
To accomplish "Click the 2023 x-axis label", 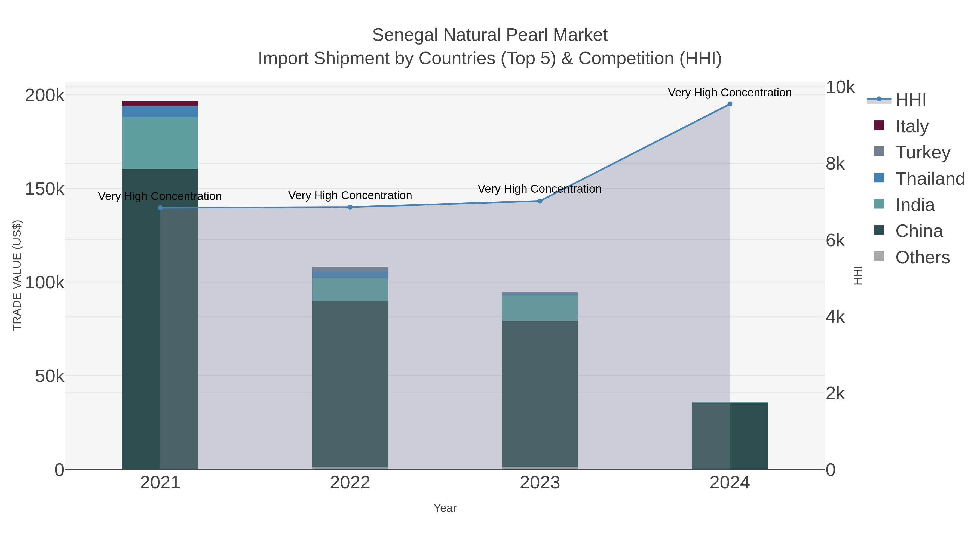I will (x=540, y=483).
